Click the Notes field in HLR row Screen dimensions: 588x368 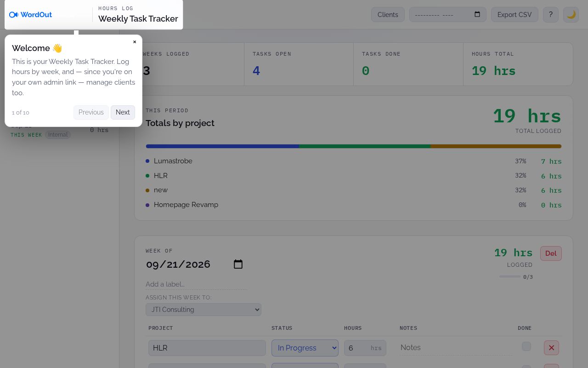pos(456,348)
